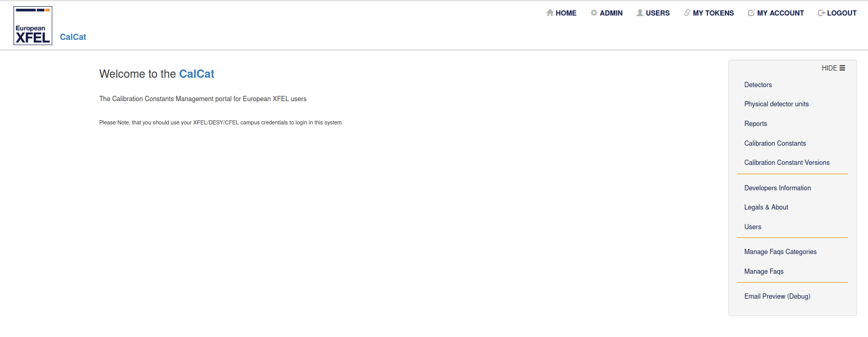
Task: Open Reports from the sidebar
Action: click(x=756, y=123)
